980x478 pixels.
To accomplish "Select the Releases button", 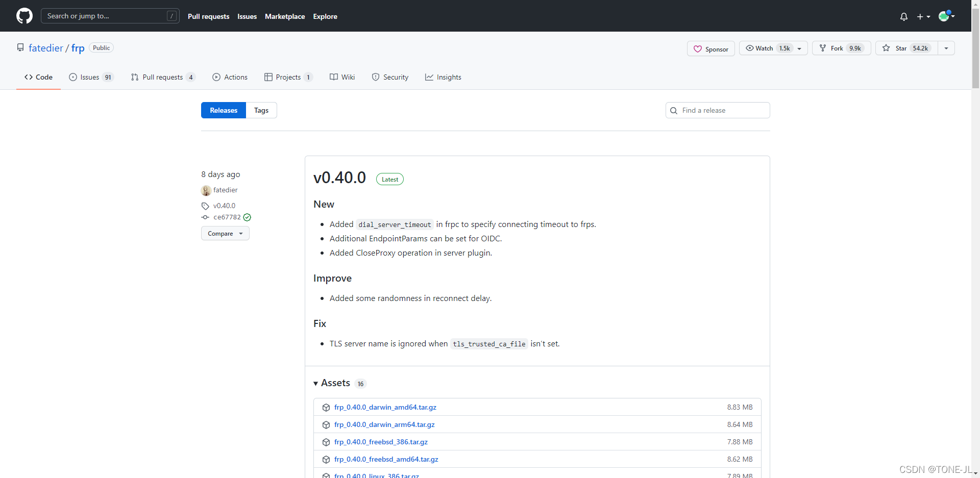I will [224, 110].
